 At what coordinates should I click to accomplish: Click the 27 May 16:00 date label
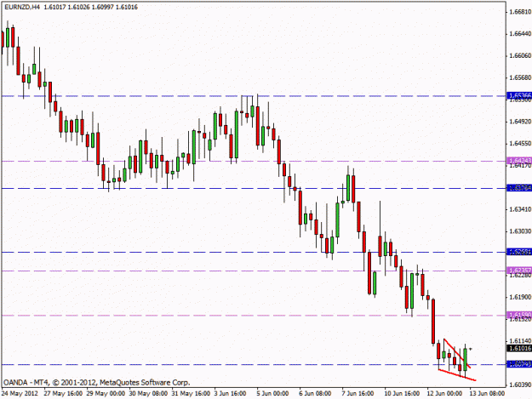click(x=63, y=394)
